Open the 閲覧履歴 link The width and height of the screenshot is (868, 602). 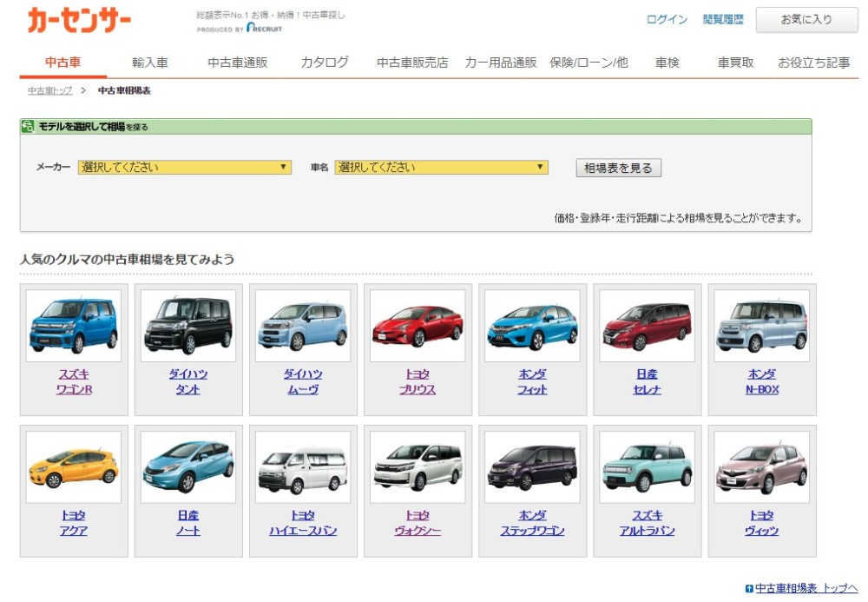tap(723, 19)
